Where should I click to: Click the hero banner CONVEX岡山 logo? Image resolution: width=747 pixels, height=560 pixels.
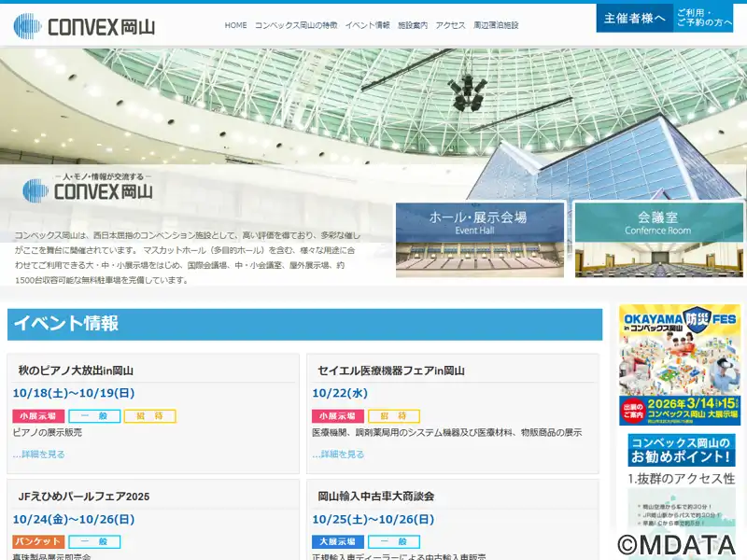click(88, 189)
